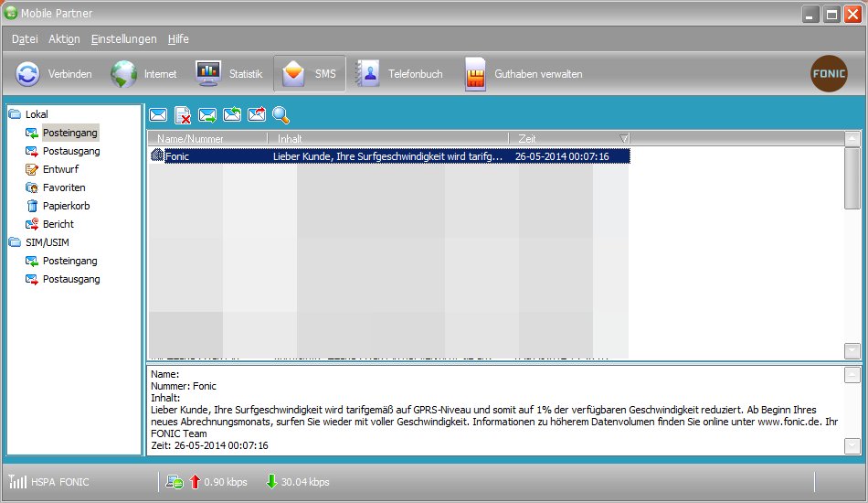Click the message list scrollbar thumb

coord(852,177)
